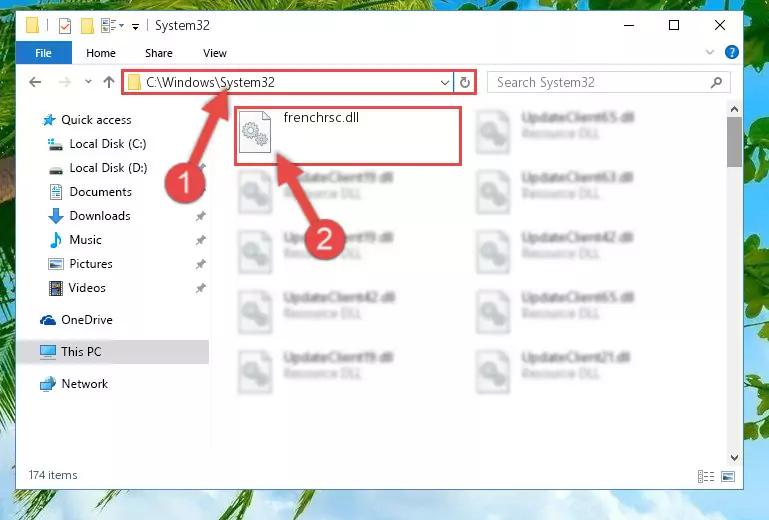Click the pin icon next to Videos
Viewport: 769px width, 520px height.
[201, 288]
